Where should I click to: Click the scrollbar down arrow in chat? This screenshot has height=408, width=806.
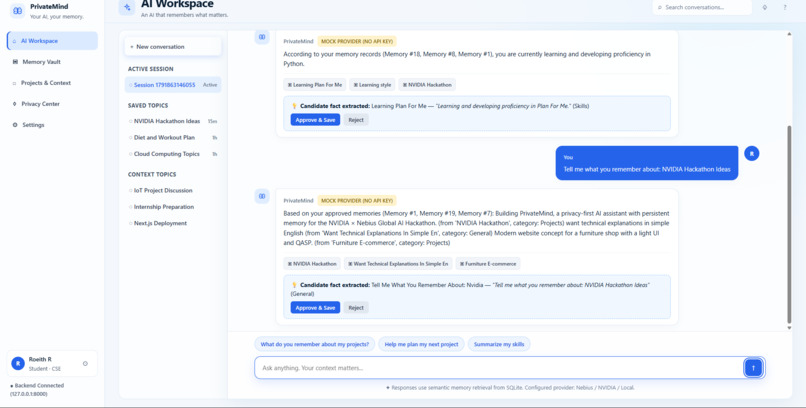click(x=790, y=327)
